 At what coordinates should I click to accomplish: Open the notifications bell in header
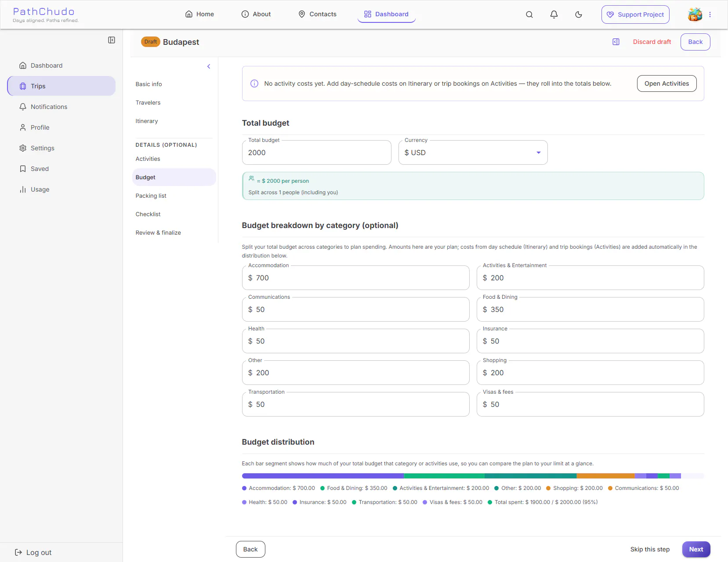[x=554, y=15]
